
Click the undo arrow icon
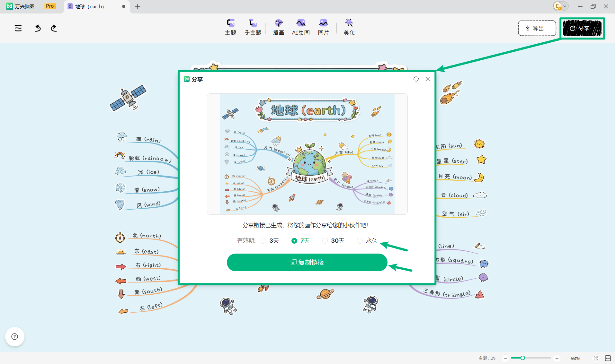coord(38,28)
